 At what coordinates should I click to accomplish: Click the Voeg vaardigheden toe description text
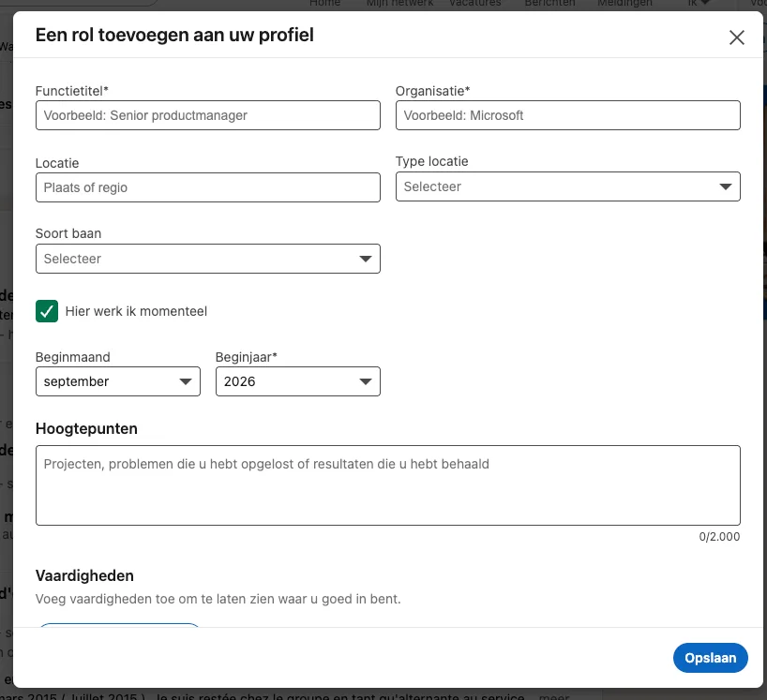(218, 599)
